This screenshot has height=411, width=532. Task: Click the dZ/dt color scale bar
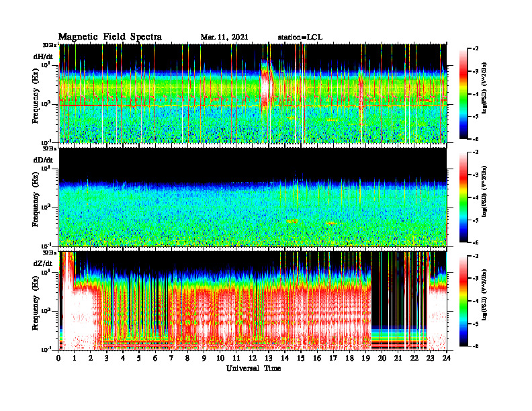[463, 301]
